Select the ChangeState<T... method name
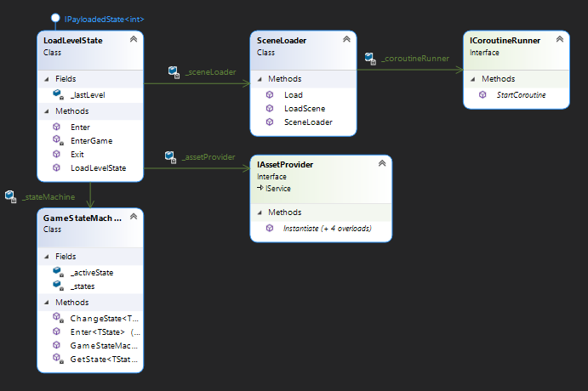 pyautogui.click(x=105, y=319)
